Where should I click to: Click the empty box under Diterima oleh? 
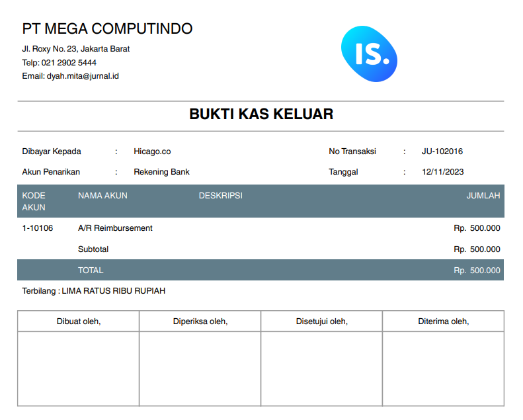(x=443, y=368)
